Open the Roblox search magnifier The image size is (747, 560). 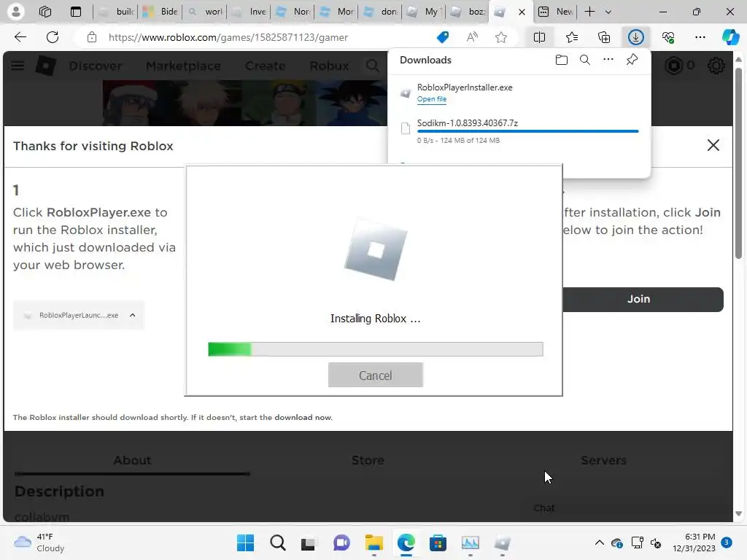373,66
